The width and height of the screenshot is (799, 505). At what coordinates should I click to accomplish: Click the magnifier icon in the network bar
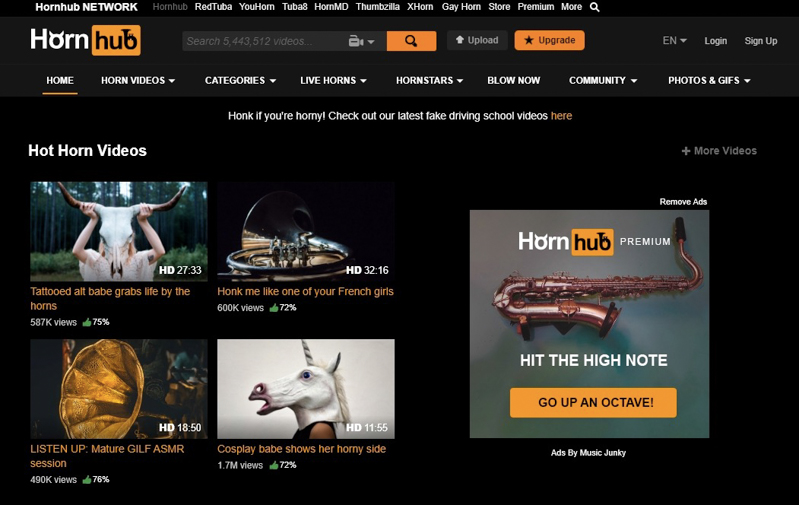[594, 7]
